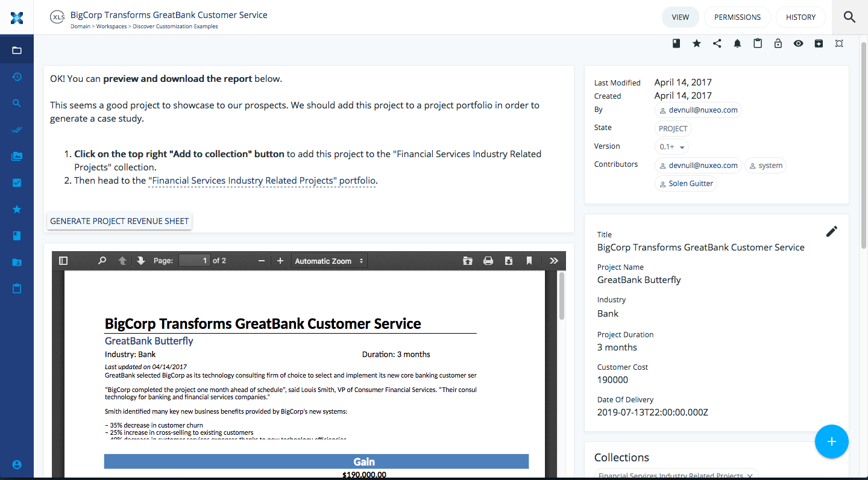Click the Solen Guitter contributor tag
Screen dimensions: 868x480
(x=686, y=184)
